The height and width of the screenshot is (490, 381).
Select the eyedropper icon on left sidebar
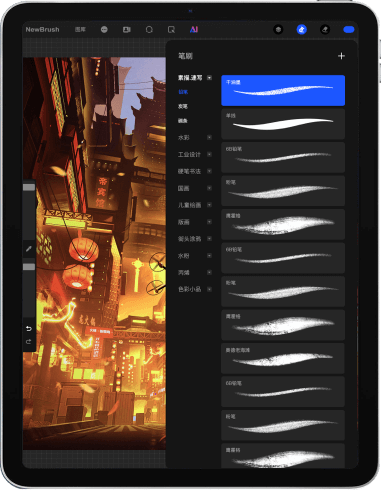29,248
